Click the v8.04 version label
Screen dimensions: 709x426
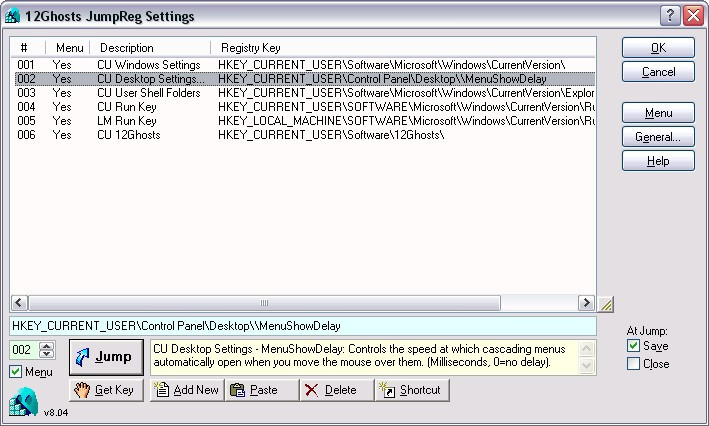(56, 412)
